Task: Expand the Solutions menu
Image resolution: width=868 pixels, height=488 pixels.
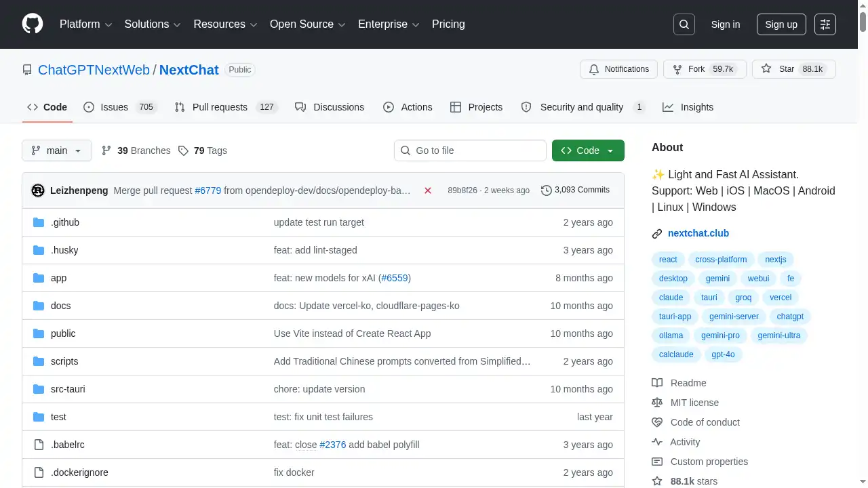Action: click(x=153, y=24)
